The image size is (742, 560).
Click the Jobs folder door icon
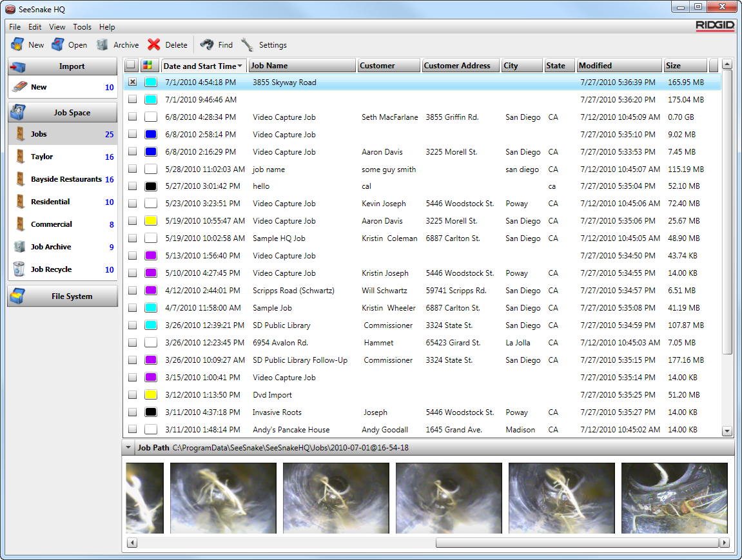coord(20,134)
